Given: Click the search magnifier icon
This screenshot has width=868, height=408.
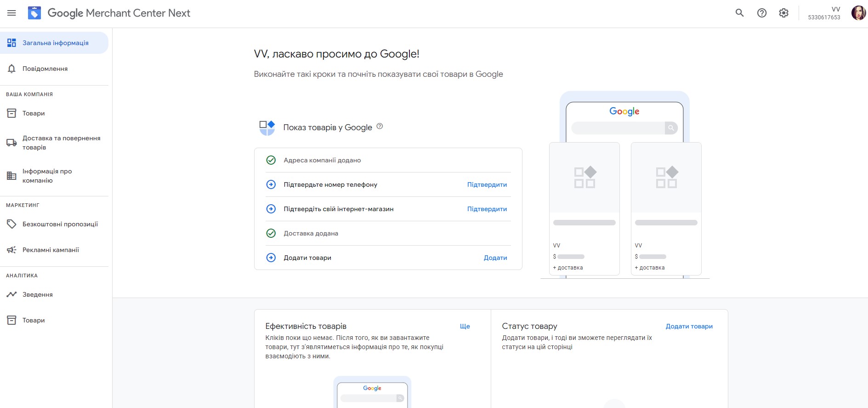Looking at the screenshot, I should (739, 13).
